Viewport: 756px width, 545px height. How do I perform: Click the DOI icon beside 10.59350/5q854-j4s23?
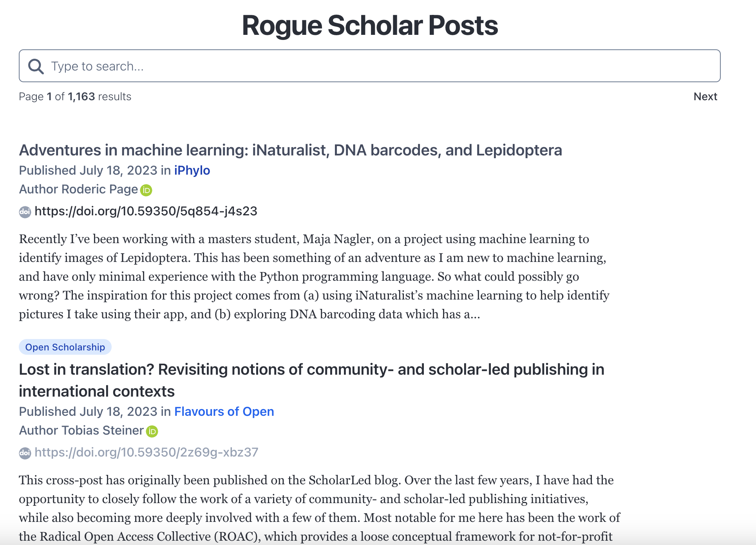[x=25, y=212]
